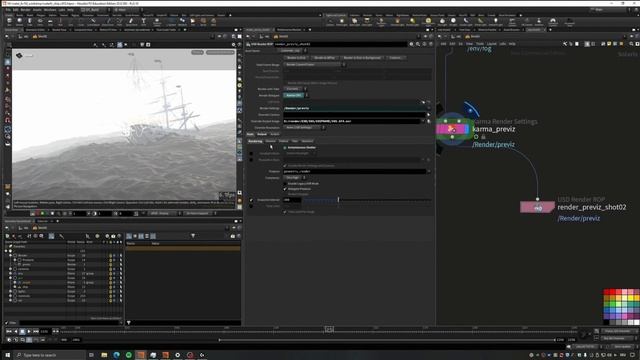The width and height of the screenshot is (640, 360).
Task: Open the File menu
Action: coord(8,9)
